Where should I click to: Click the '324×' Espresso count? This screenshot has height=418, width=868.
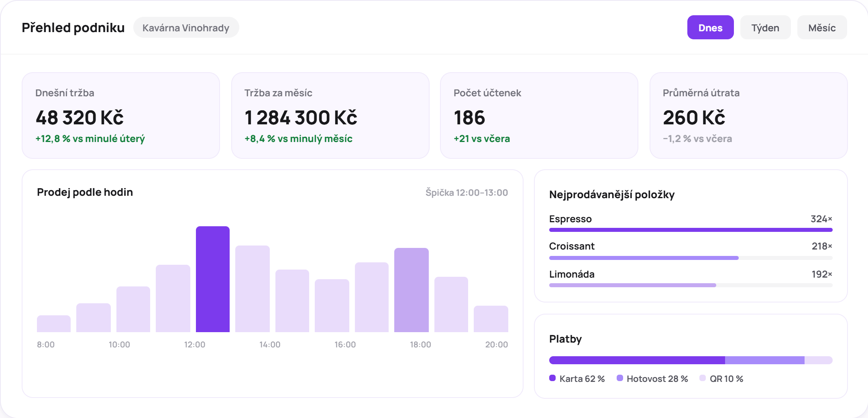click(821, 219)
